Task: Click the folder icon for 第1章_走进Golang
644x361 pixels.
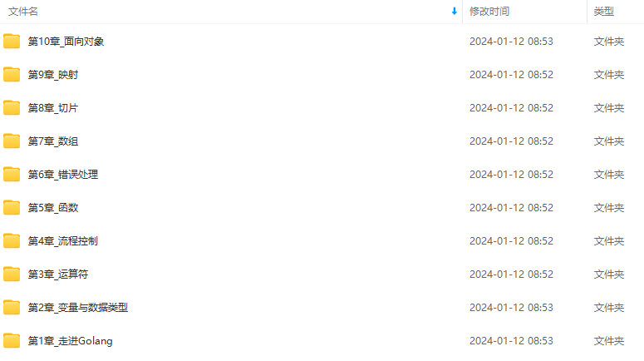Action: point(12,341)
